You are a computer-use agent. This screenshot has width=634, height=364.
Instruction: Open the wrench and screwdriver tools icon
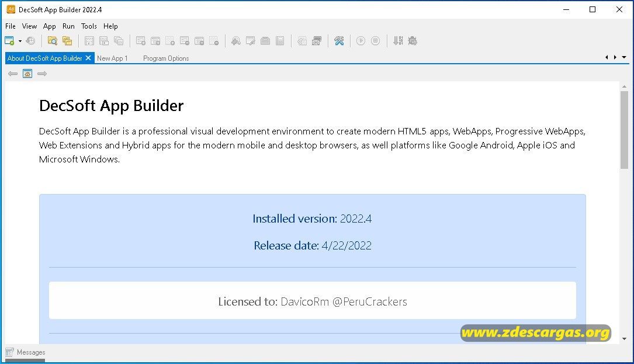click(339, 40)
